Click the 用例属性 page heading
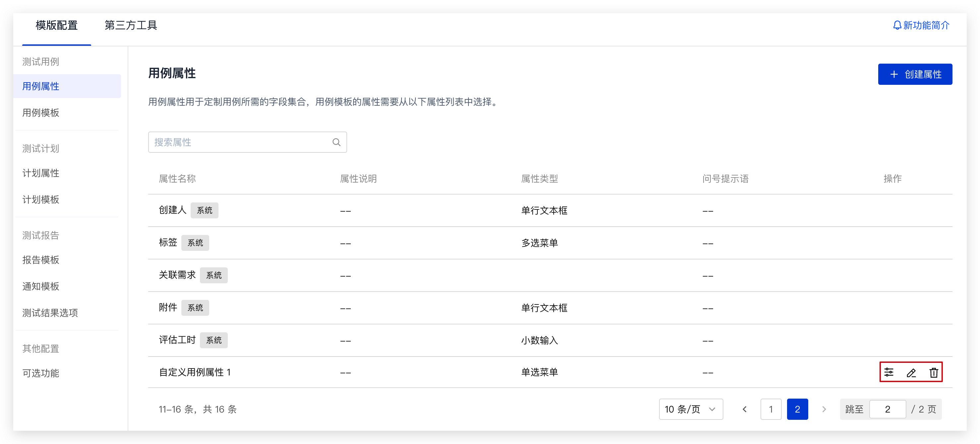 pos(172,73)
